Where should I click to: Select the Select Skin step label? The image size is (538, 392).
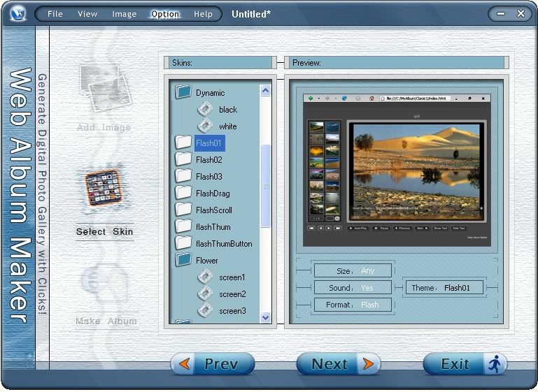tap(105, 232)
